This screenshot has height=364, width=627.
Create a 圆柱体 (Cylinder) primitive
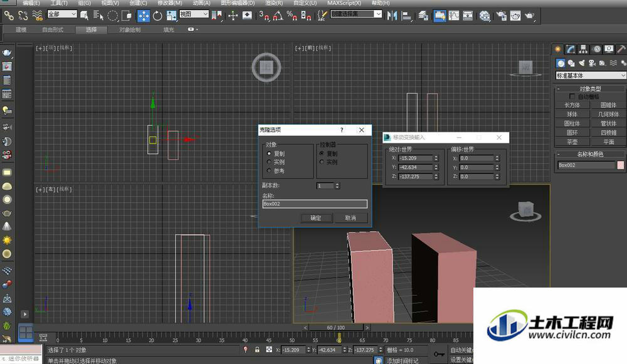[572, 123]
